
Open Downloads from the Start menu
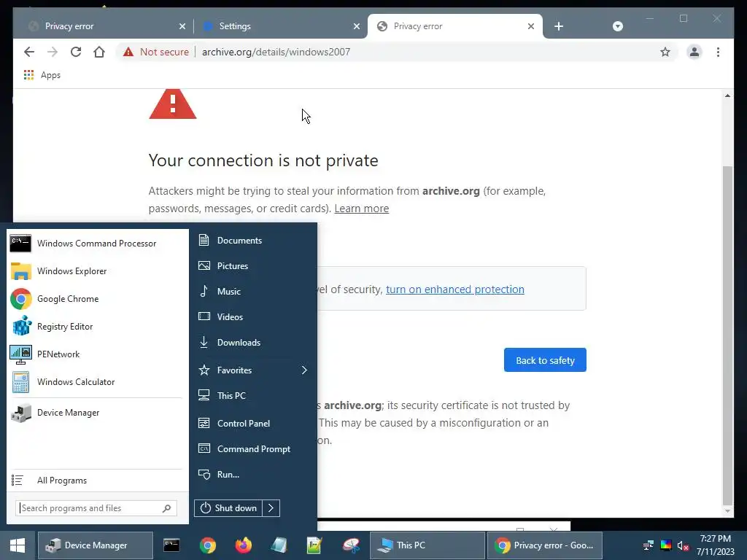(x=253, y=343)
